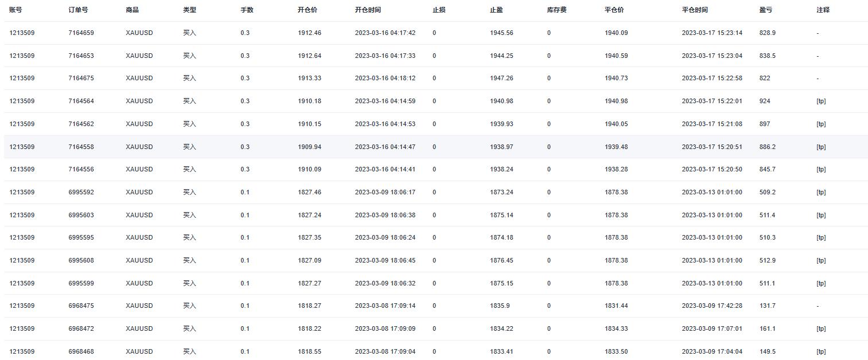The width and height of the screenshot is (868, 360).
Task: Click order number 6995592
Action: [81, 192]
